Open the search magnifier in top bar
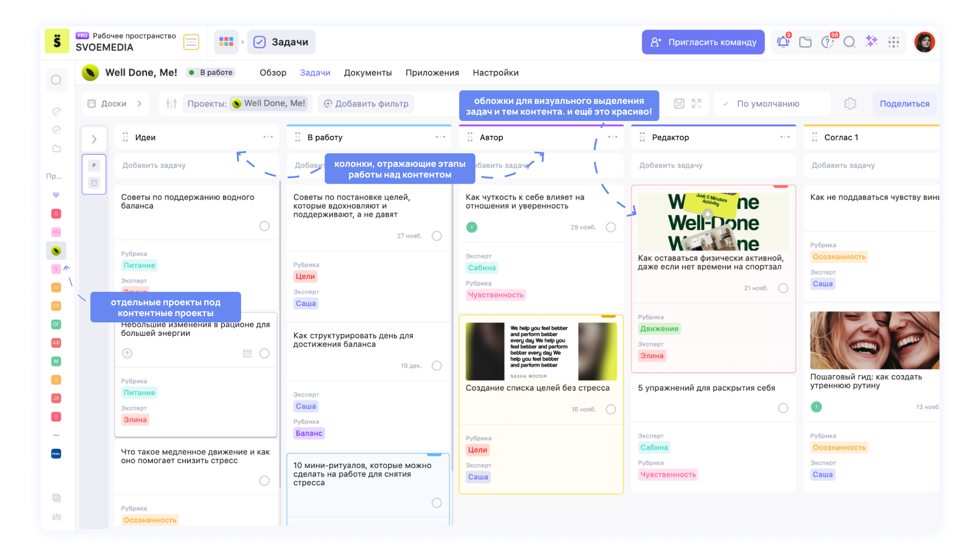The height and width of the screenshot is (558, 980). pyautogui.click(x=850, y=42)
